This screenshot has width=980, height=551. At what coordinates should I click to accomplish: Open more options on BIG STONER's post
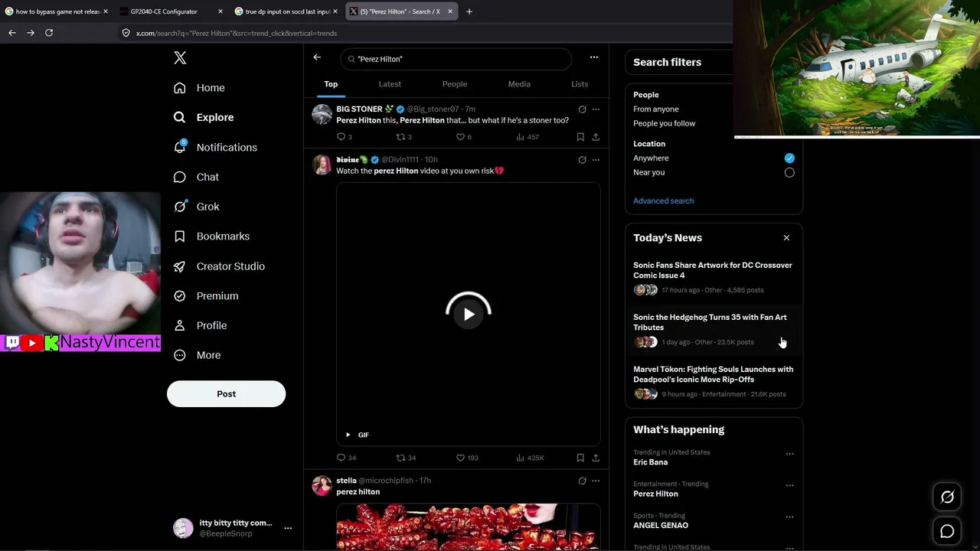[x=596, y=109]
